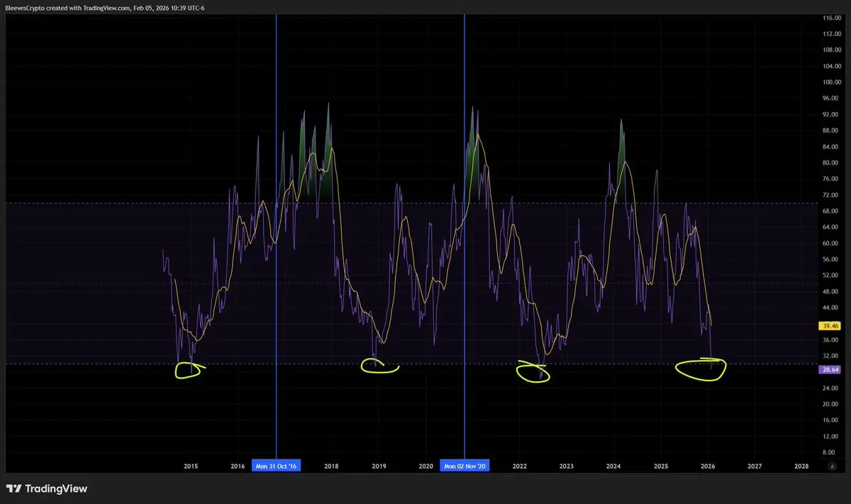The image size is (851, 504).
Task: Click the 2015 year label
Action: pyautogui.click(x=191, y=466)
